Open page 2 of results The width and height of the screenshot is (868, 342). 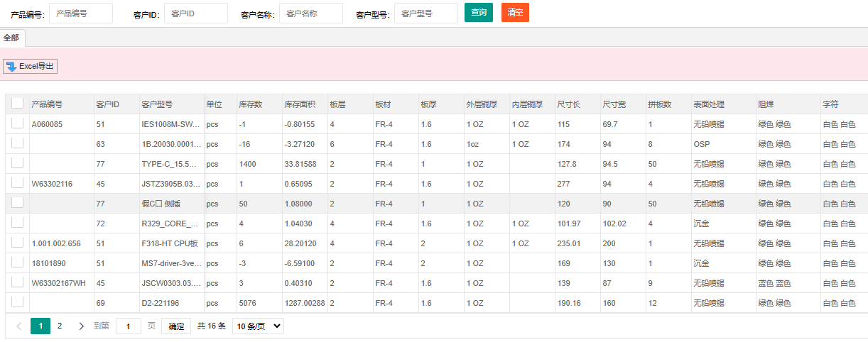(60, 326)
